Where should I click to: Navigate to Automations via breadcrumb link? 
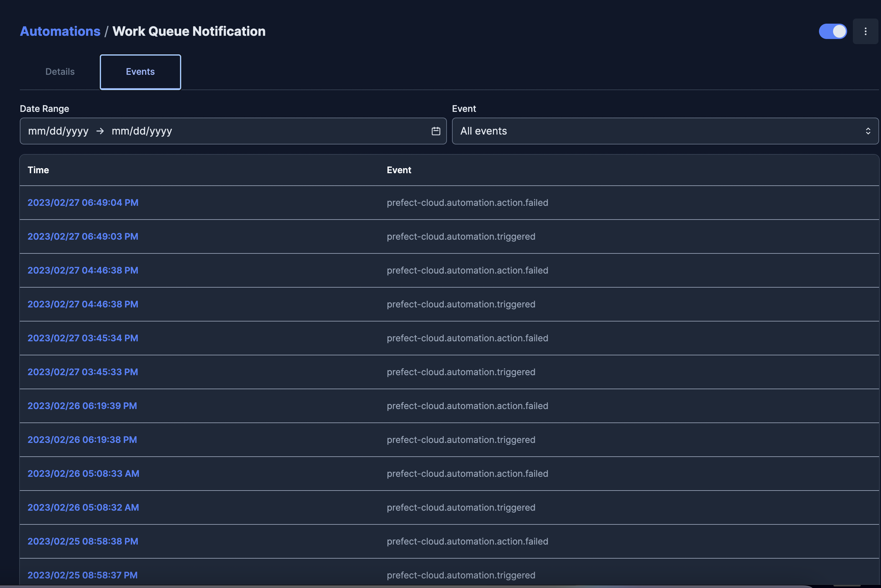point(60,31)
